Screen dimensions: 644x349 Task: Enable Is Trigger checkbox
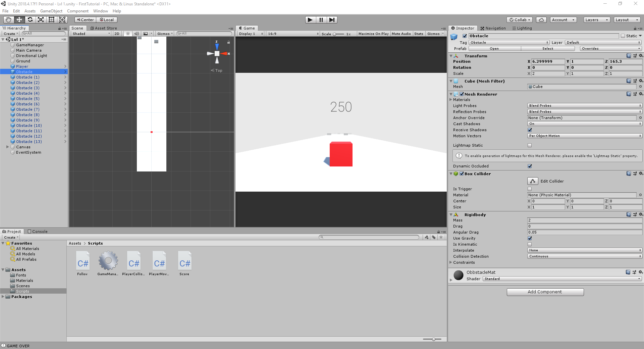tap(530, 189)
